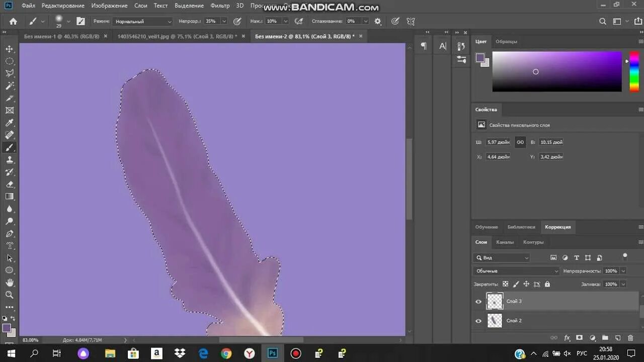Hide layer Слой 2 visibility eye
This screenshot has height=362, width=644.
click(478, 321)
